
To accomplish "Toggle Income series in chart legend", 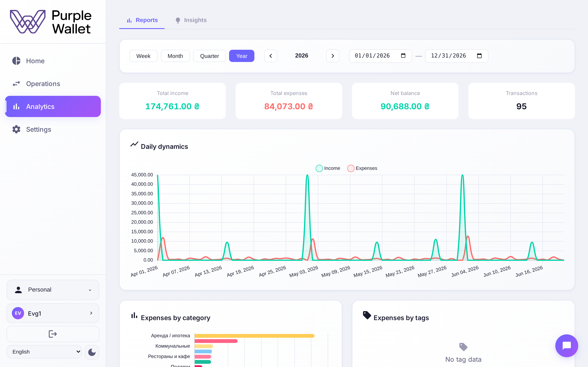I will click(328, 168).
